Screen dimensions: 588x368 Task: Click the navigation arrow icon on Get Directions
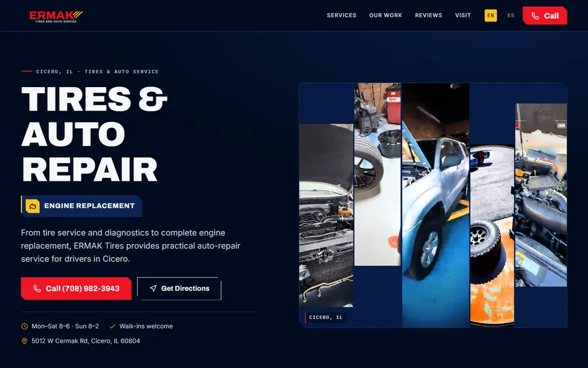(x=153, y=288)
